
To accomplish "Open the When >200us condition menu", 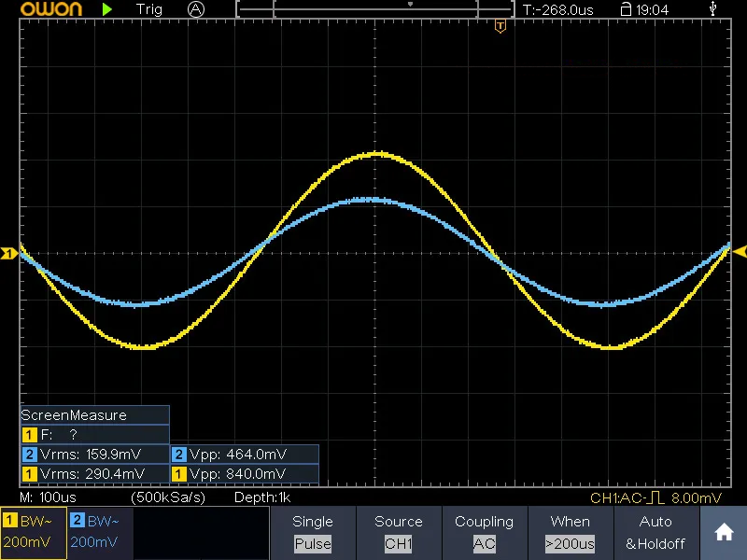I will (x=571, y=533).
